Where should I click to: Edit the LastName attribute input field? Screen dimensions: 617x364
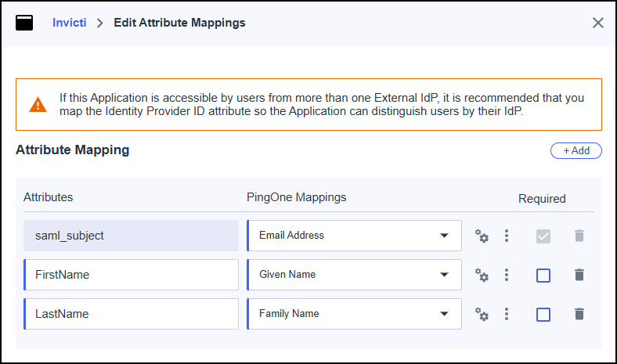coord(131,314)
